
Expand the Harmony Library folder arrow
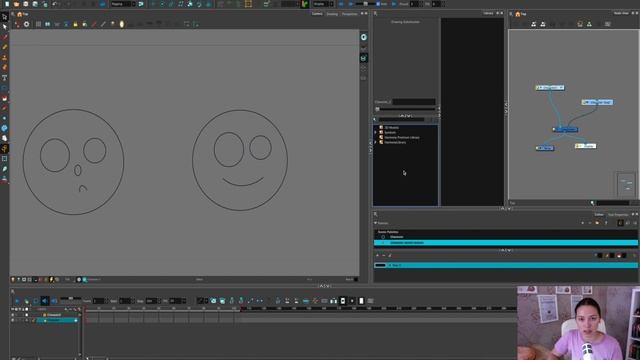tap(376, 142)
